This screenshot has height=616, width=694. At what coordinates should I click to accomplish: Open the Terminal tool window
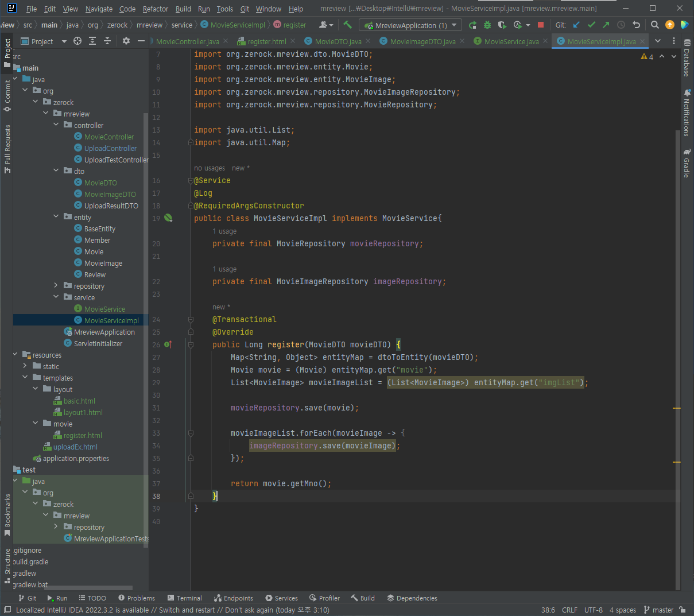184,598
